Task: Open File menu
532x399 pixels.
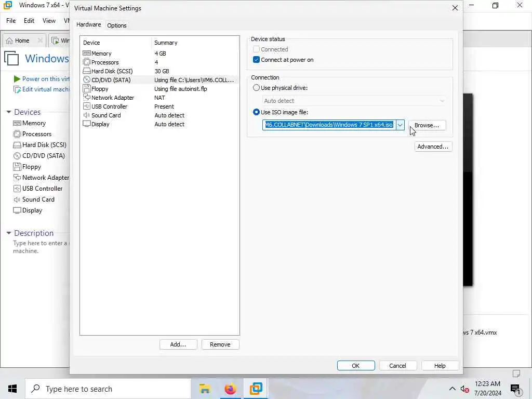Action: pyautogui.click(x=11, y=21)
